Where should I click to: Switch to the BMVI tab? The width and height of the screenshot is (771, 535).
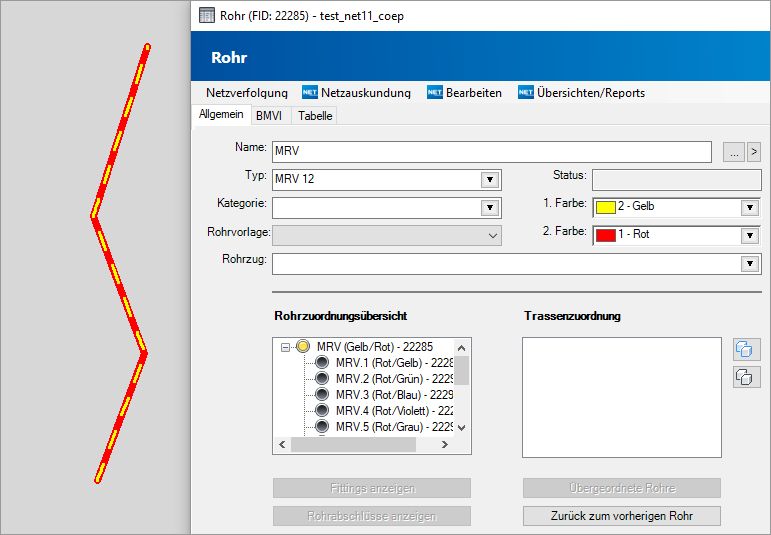[269, 116]
